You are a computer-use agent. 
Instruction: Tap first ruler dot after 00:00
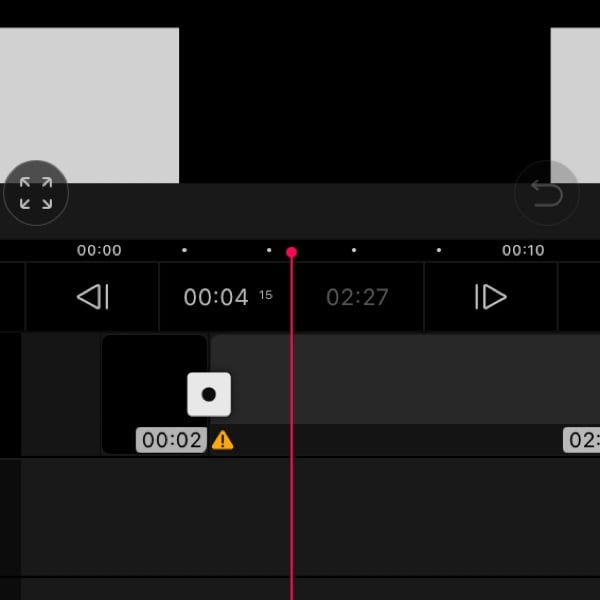(x=184, y=250)
